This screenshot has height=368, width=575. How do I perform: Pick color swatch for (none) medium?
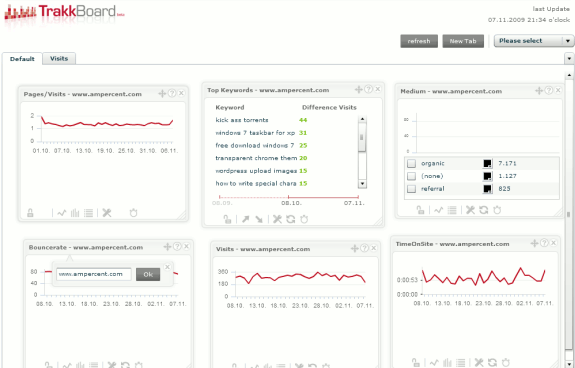click(487, 176)
